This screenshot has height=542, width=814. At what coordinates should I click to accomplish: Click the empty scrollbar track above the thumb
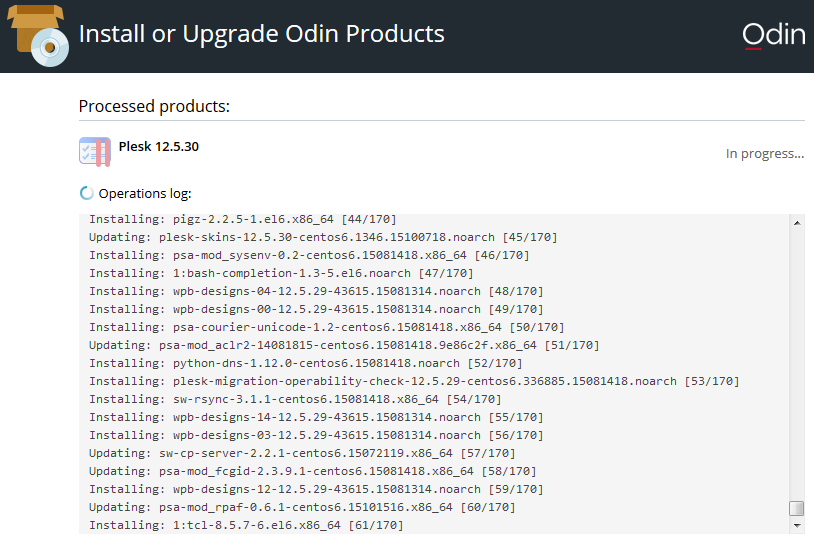coord(796,364)
